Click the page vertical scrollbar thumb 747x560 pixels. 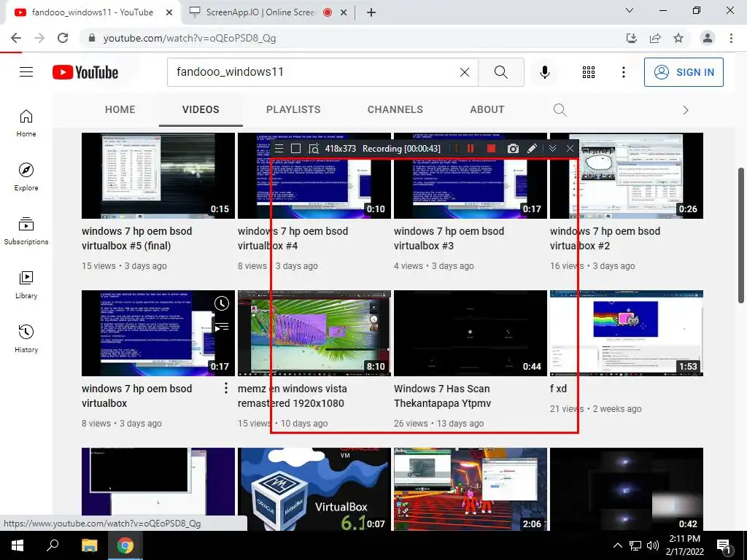(x=741, y=235)
